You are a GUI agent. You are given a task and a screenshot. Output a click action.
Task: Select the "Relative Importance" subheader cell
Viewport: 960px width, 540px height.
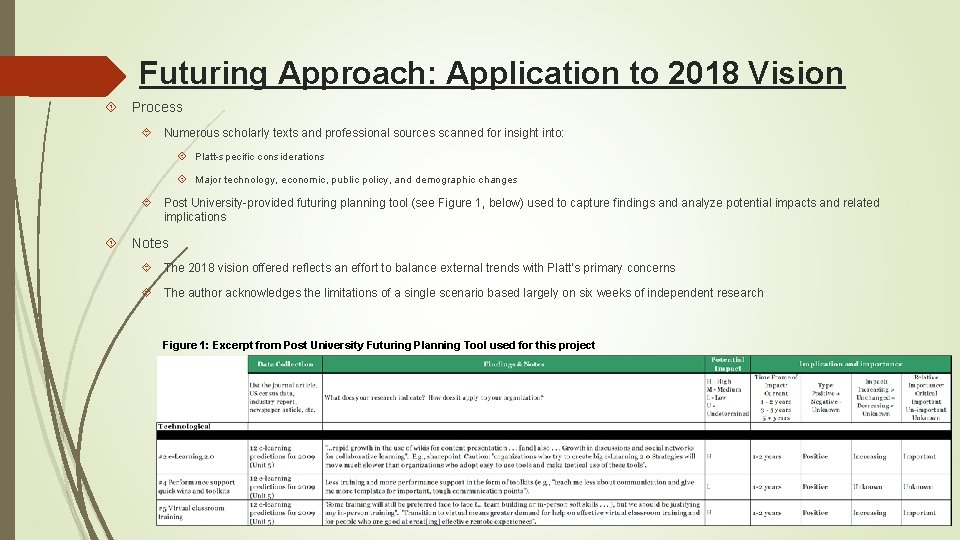point(926,397)
